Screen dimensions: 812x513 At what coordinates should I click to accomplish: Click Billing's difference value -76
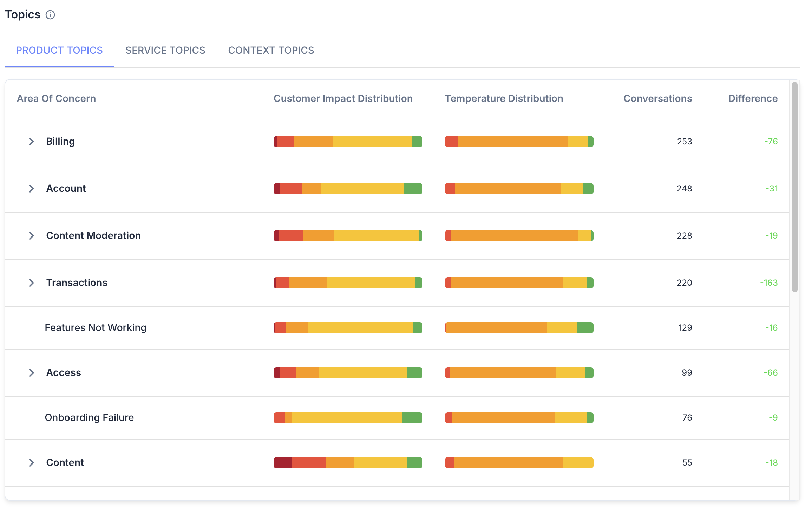771,142
